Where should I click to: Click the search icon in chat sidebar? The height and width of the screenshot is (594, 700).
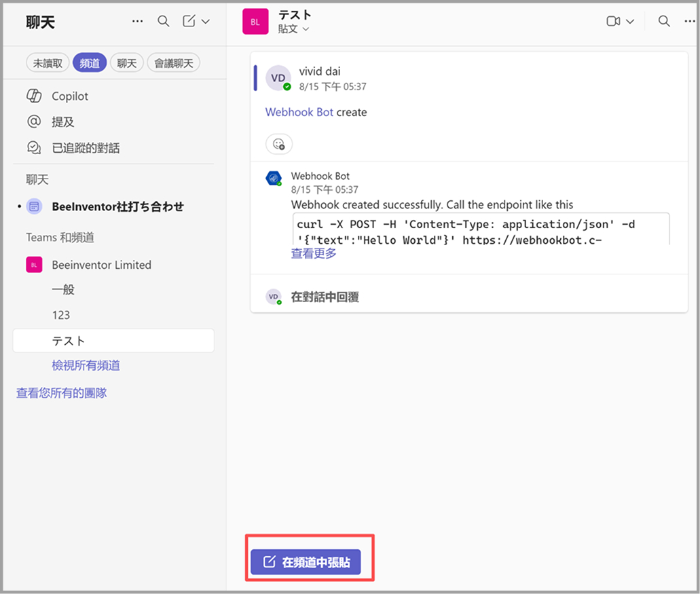[x=163, y=21]
